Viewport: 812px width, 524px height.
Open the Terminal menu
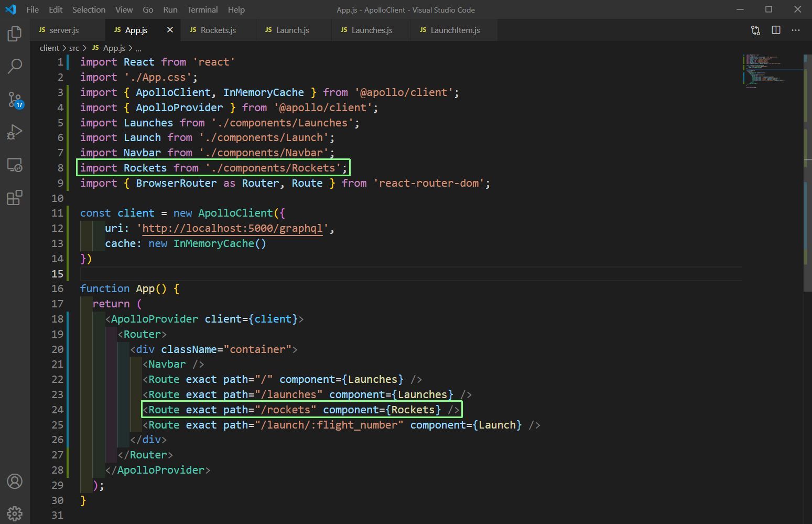coord(202,9)
